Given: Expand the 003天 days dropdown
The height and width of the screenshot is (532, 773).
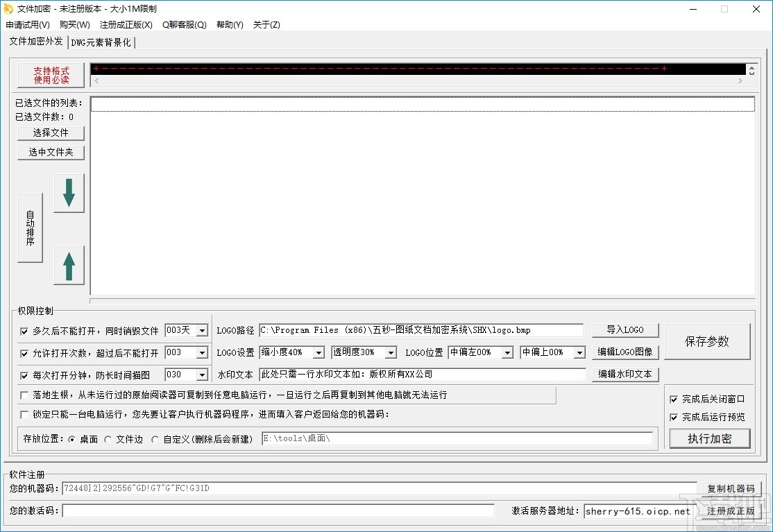Looking at the screenshot, I should (202, 331).
